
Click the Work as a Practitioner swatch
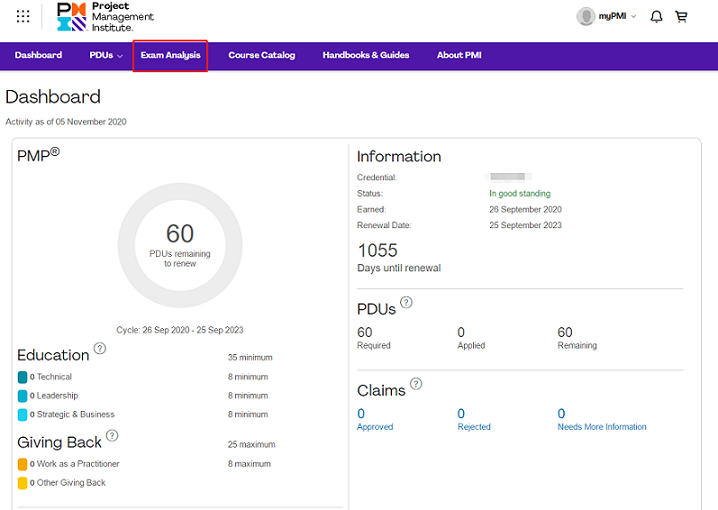(x=22, y=464)
